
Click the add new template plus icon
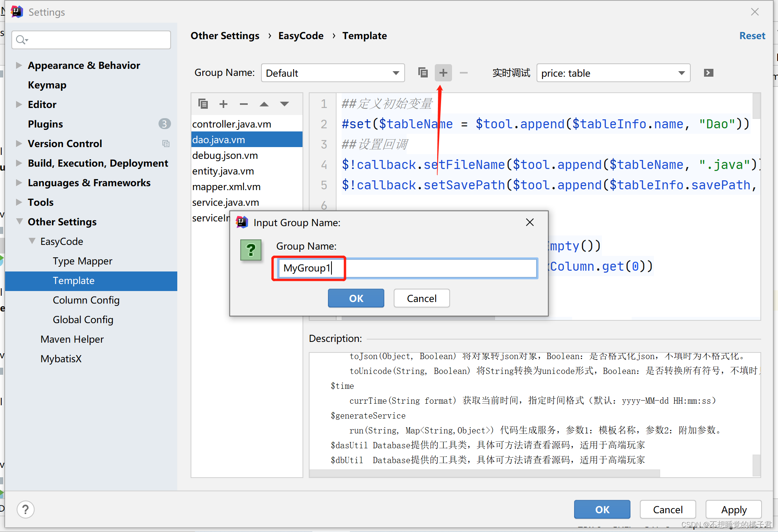click(x=223, y=105)
